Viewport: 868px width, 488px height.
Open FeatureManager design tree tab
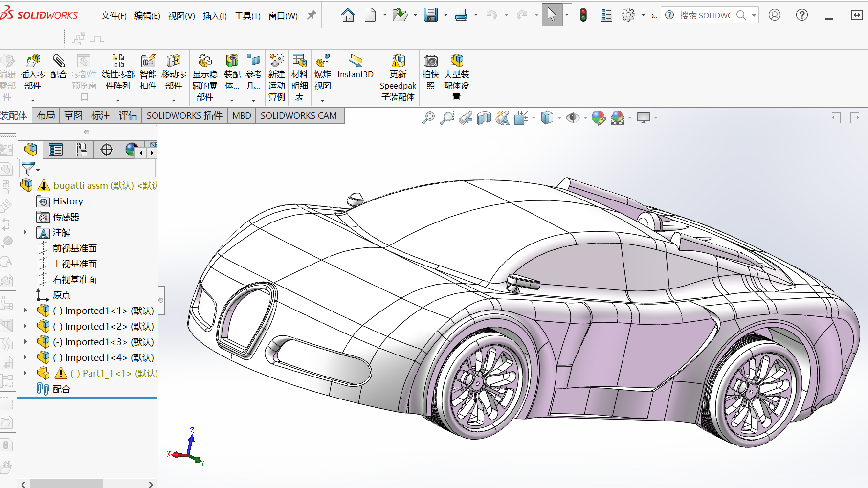click(31, 150)
